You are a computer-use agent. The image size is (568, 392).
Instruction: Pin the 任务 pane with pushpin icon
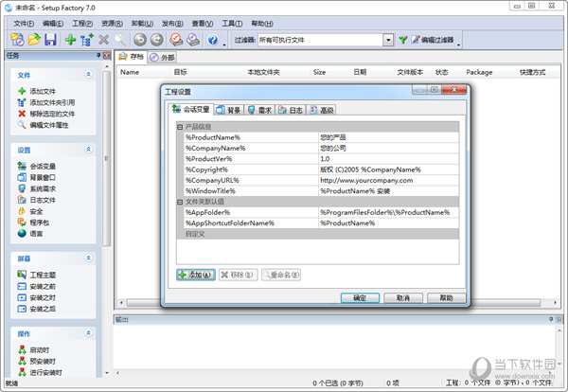98,55
